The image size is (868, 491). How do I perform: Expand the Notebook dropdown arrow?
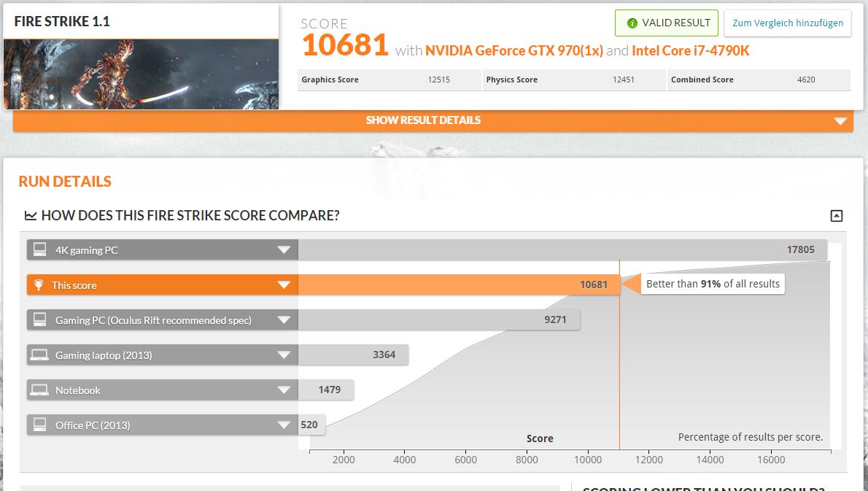point(284,390)
